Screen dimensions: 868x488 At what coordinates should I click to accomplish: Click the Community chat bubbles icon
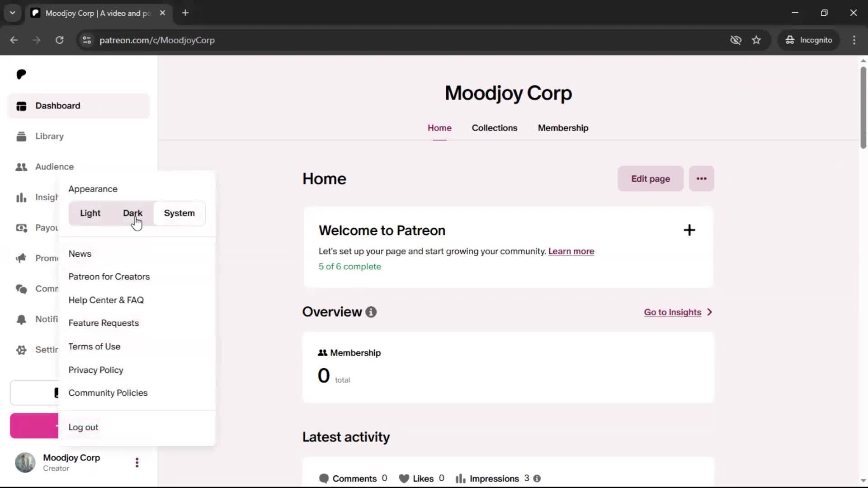click(x=21, y=289)
